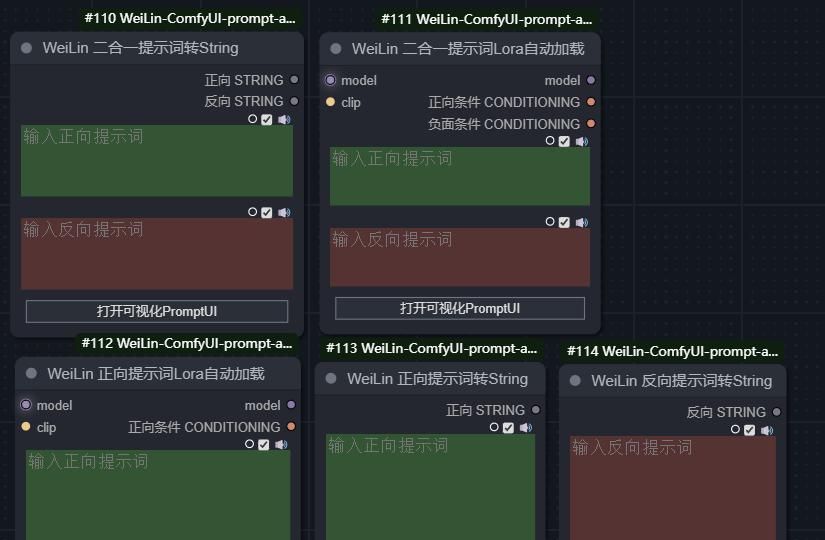Click 负面条件 CONDITIONING output socket on node #111
825x540 pixels.
(591, 124)
